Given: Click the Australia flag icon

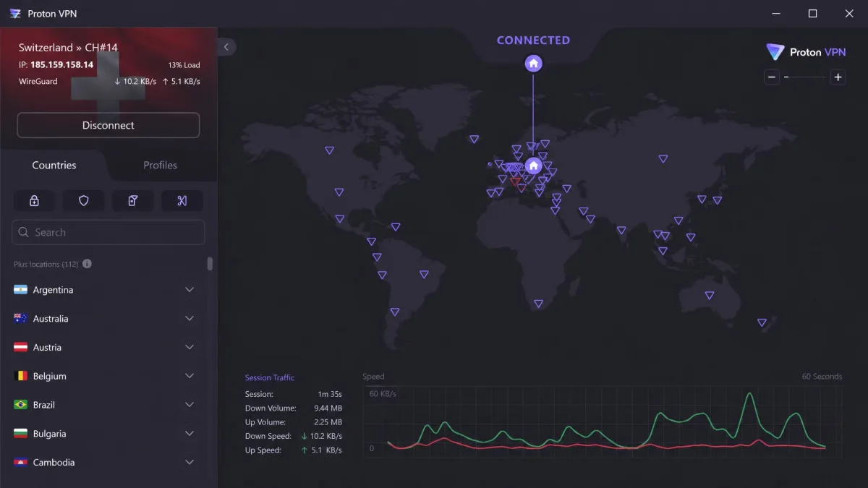Looking at the screenshot, I should pos(21,319).
